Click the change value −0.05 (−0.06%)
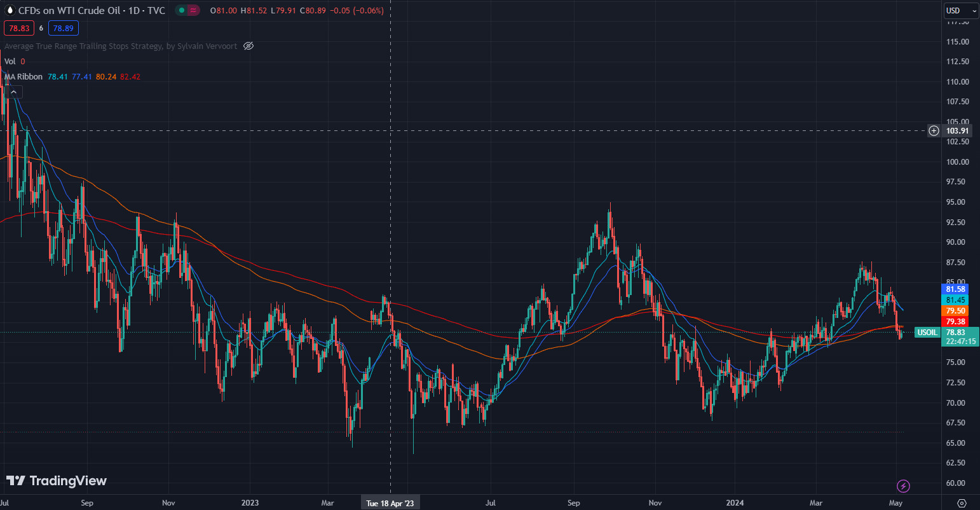 [x=356, y=11]
